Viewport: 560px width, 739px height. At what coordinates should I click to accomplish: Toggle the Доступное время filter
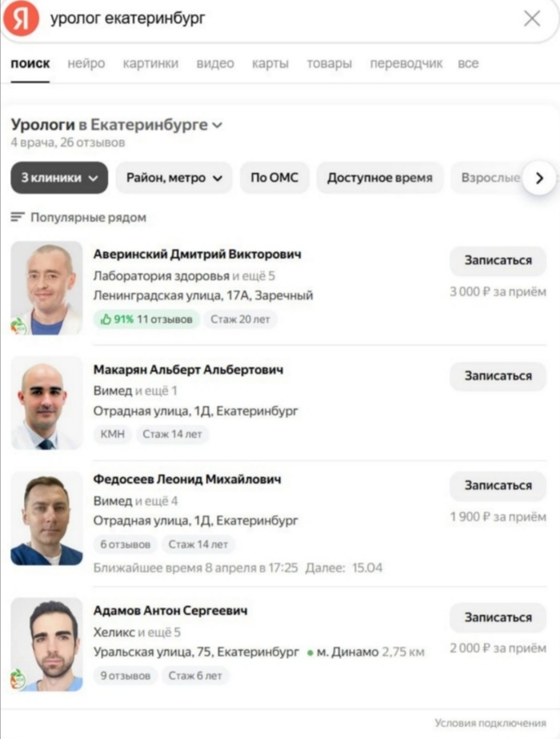pyautogui.click(x=380, y=178)
